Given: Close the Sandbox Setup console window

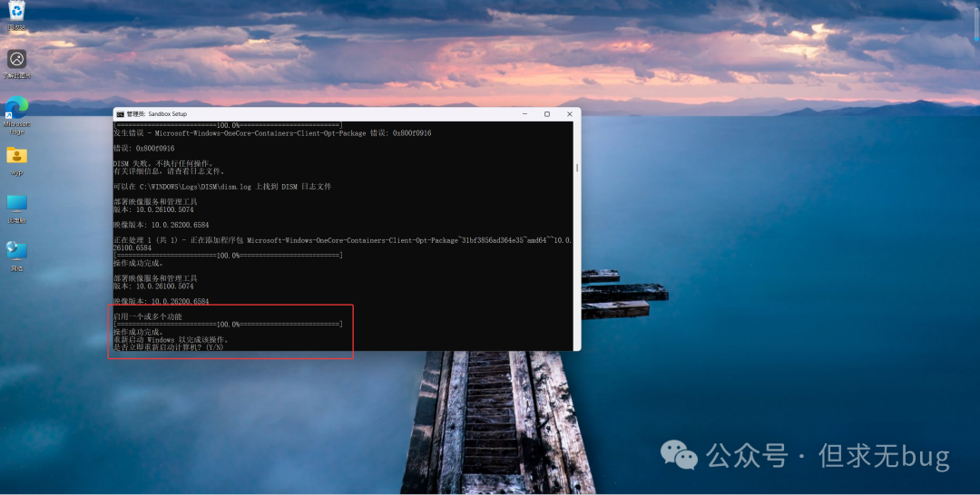Looking at the screenshot, I should (569, 114).
